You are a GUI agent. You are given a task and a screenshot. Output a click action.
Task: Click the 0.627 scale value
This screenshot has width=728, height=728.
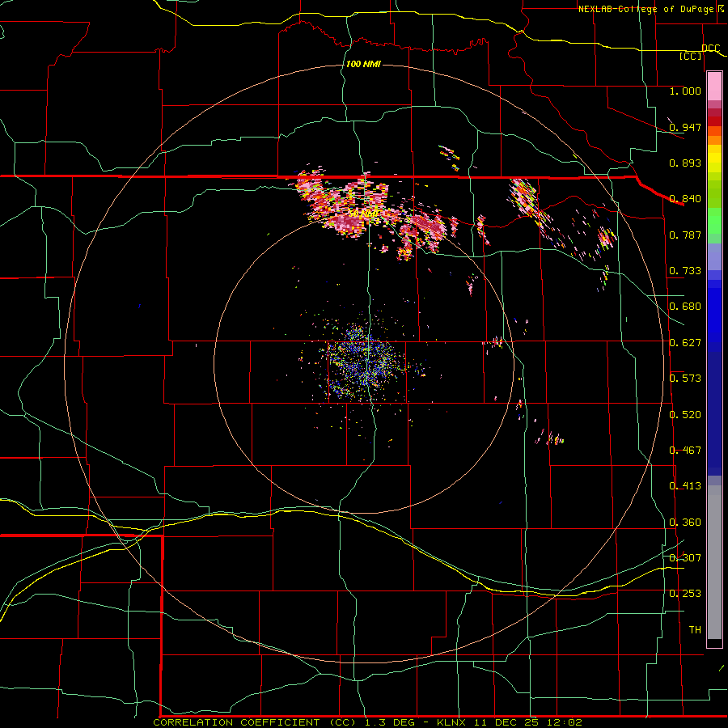pos(685,343)
